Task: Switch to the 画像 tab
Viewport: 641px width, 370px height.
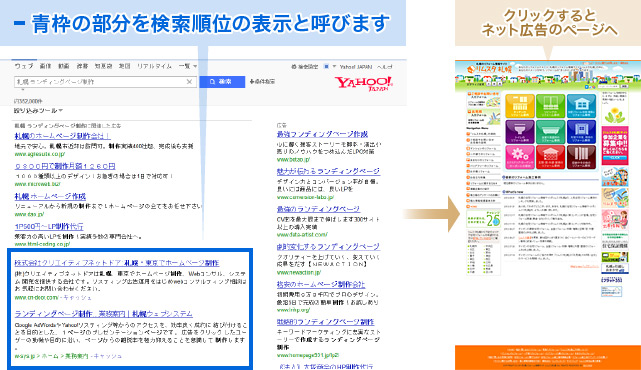Action: [45, 66]
